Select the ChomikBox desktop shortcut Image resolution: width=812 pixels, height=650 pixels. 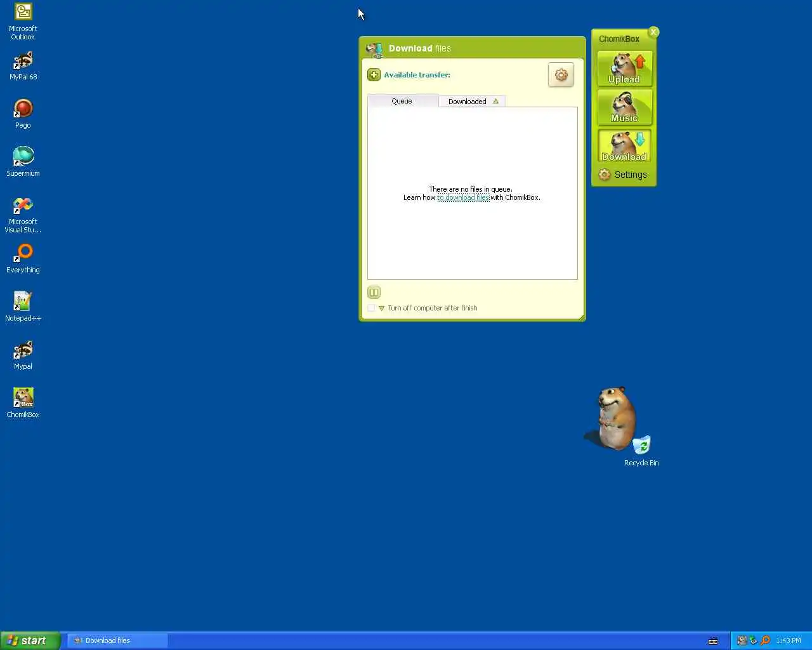(23, 403)
